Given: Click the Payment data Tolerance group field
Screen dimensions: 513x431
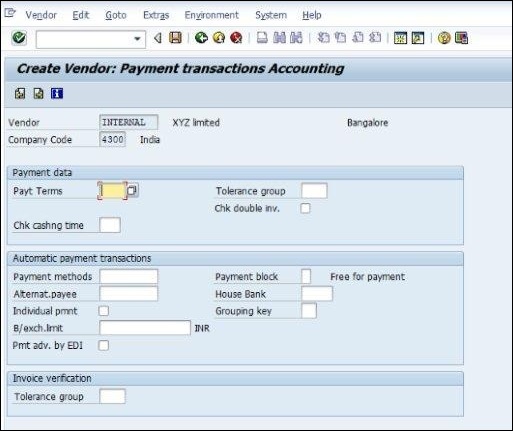Looking at the screenshot, I should click(x=314, y=191).
